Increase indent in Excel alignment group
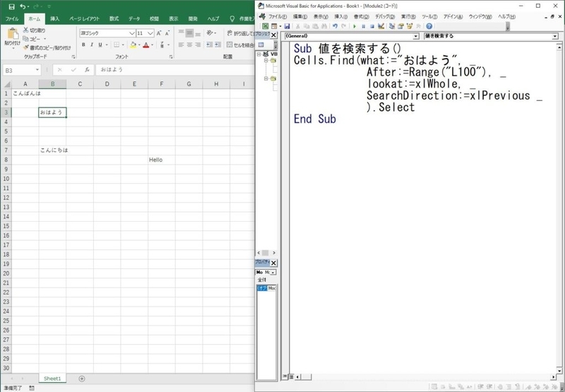Image resolution: width=565 pixels, height=392 pixels. click(x=218, y=44)
